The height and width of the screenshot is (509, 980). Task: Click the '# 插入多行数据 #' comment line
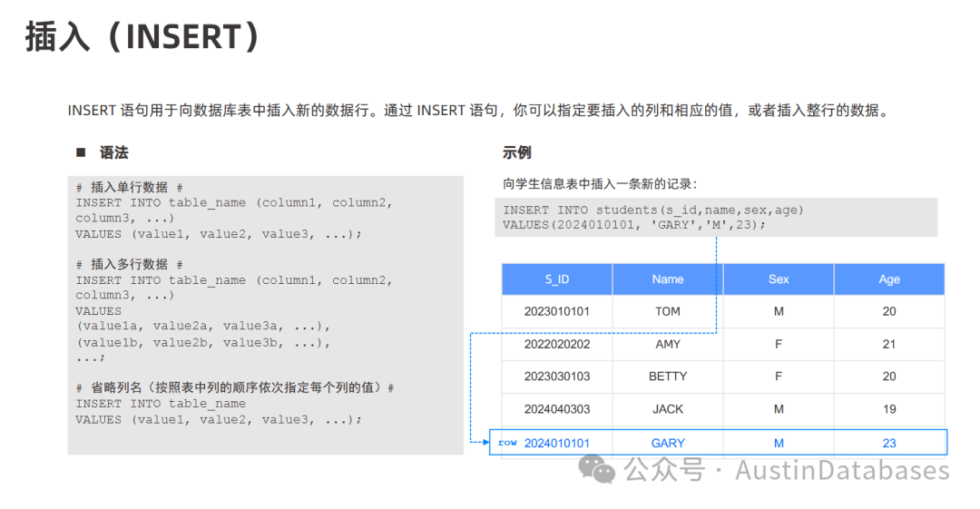[x=130, y=264]
